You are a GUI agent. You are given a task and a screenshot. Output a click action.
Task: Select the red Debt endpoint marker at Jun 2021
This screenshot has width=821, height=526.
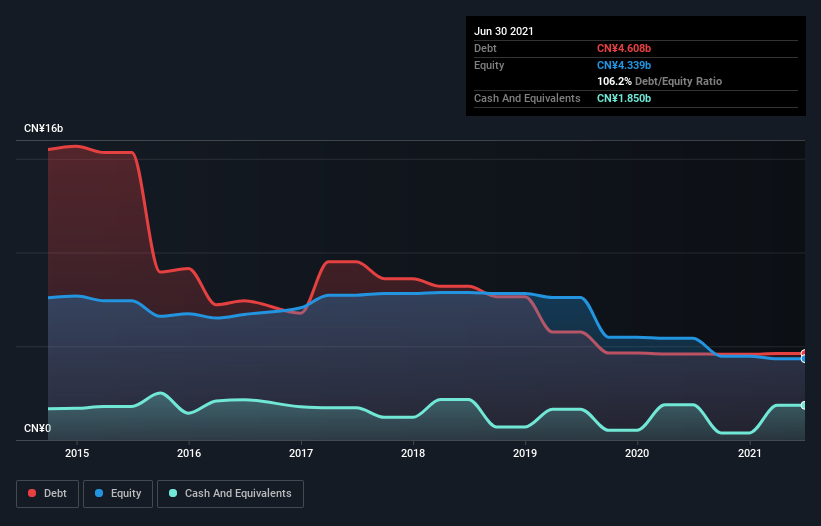[x=804, y=353]
